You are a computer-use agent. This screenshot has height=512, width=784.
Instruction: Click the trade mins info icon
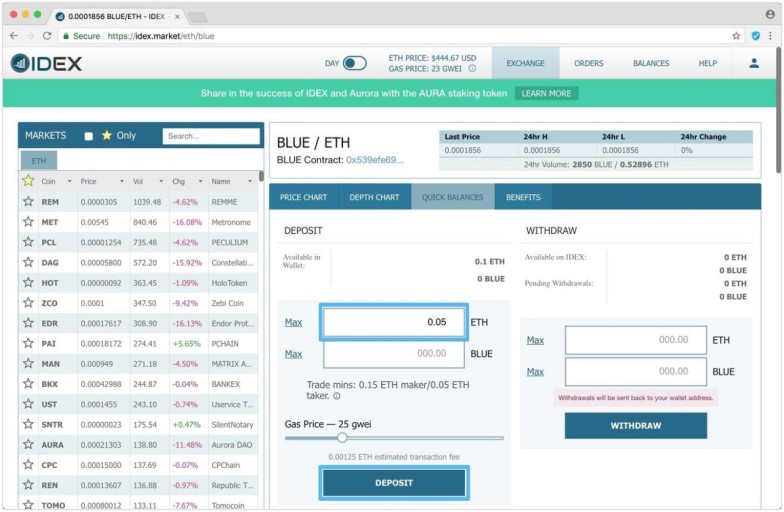(336, 396)
